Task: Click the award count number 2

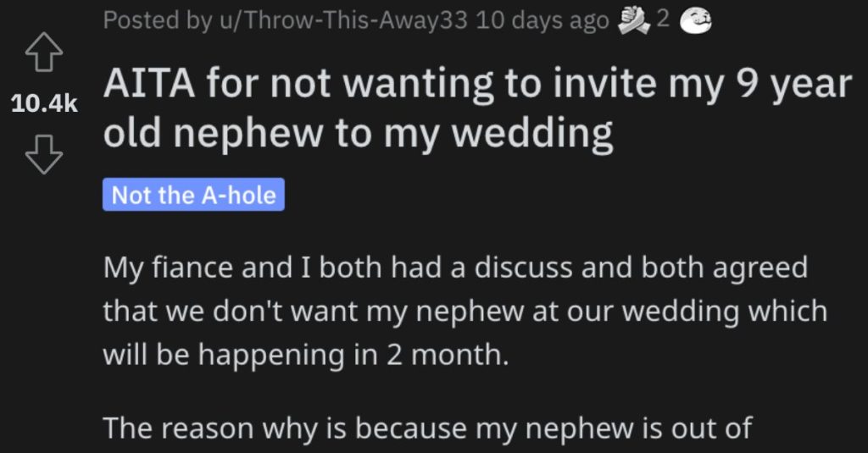Action: [663, 20]
